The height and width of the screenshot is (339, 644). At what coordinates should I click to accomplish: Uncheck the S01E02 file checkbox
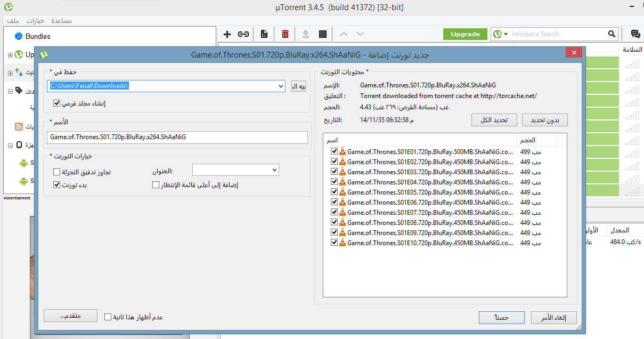tap(334, 162)
